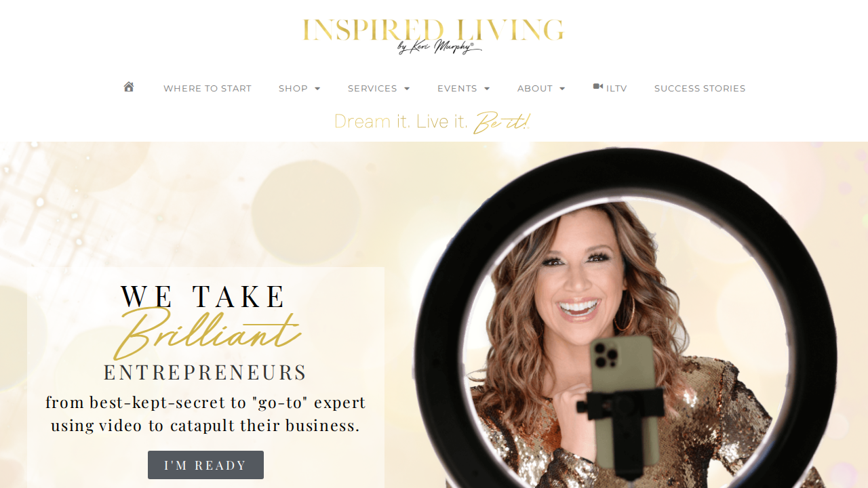Click the home icon in navigation
Image resolution: width=868 pixels, height=488 pixels.
[x=129, y=87]
